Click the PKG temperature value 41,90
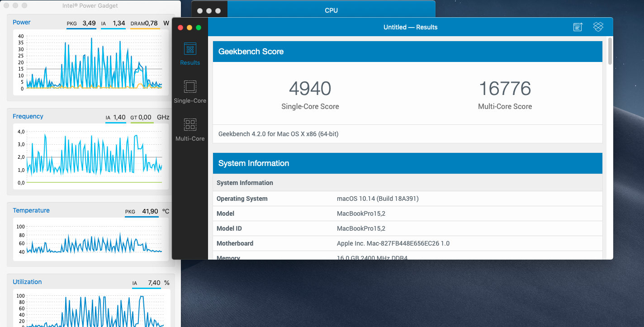The image size is (644, 327). [150, 211]
